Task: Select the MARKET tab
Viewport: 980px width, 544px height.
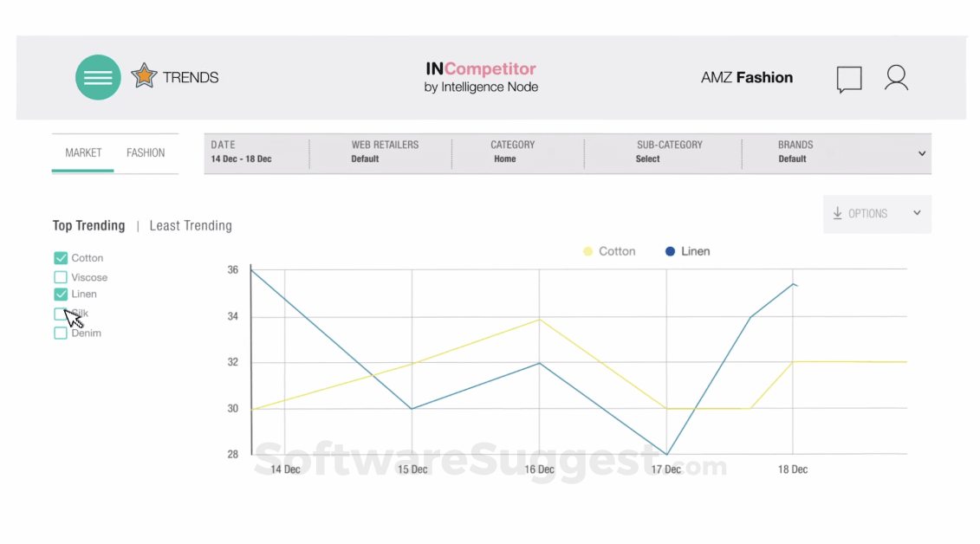Action: pos(82,152)
